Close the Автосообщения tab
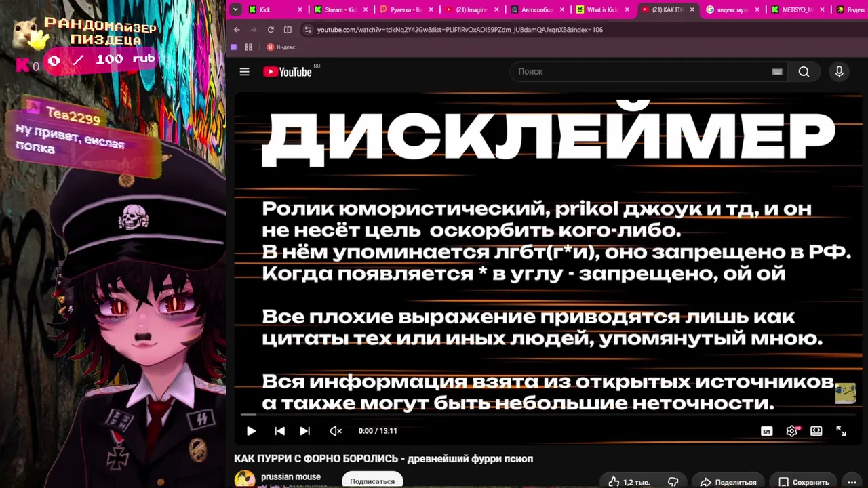Viewport: 868px width, 488px height. click(562, 10)
